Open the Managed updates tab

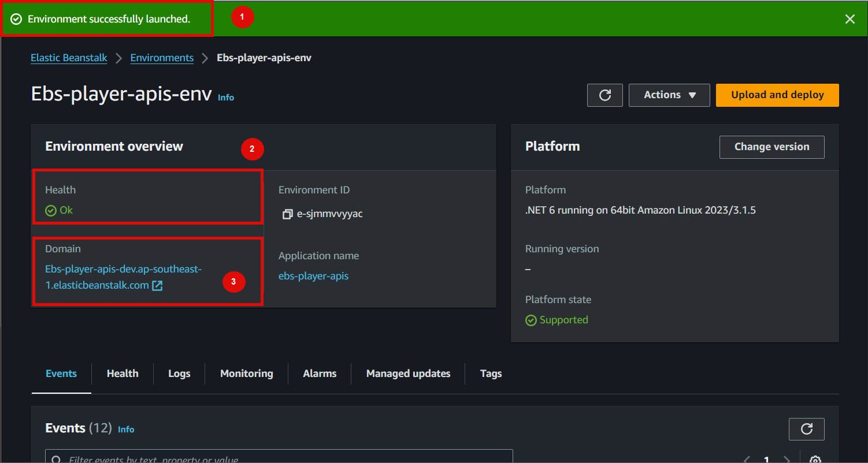tap(408, 374)
